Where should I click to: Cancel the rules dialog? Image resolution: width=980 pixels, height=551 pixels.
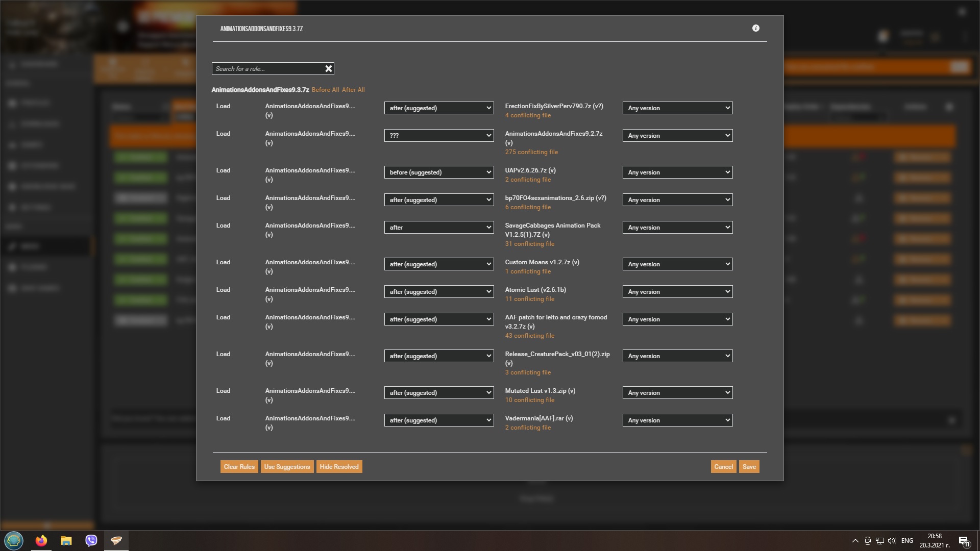(x=723, y=467)
